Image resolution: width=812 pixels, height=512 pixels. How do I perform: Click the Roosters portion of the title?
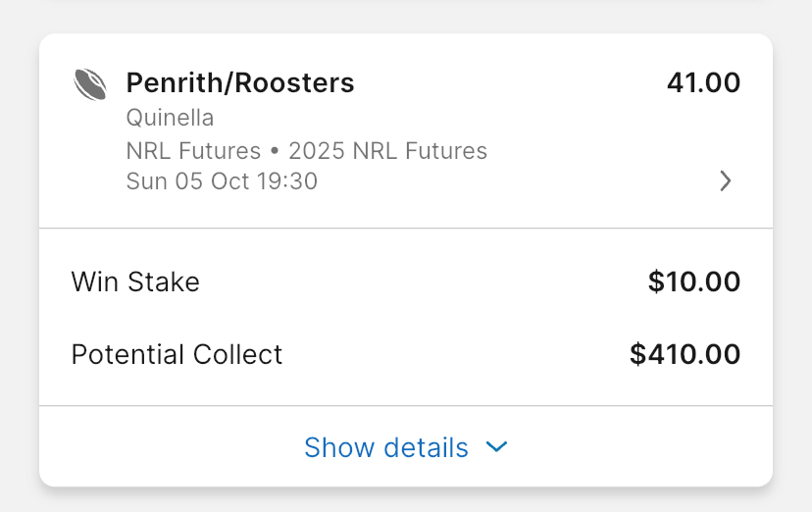click(293, 83)
